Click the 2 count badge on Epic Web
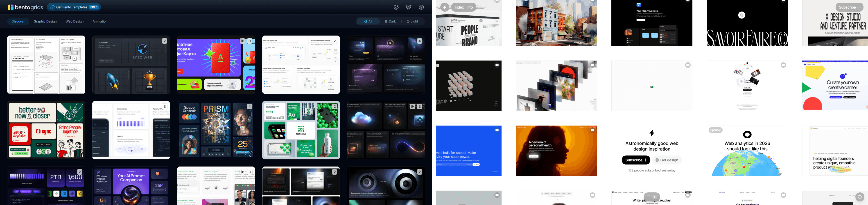 164,41
